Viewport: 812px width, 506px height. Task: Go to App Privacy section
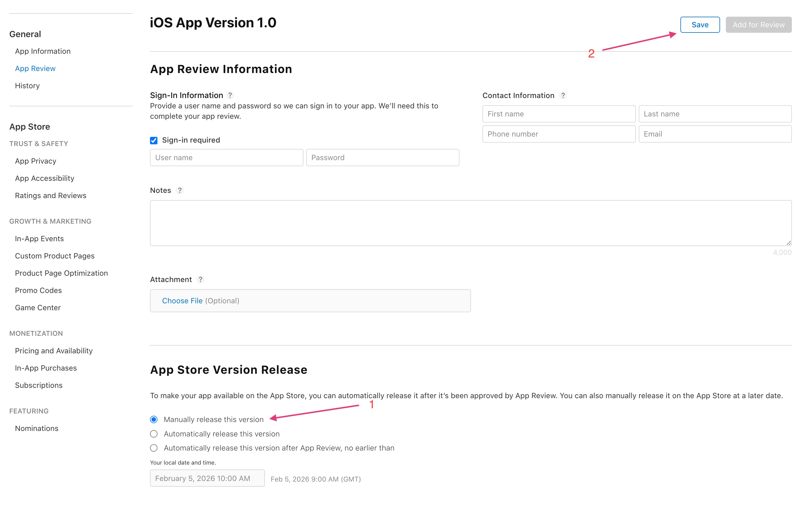35,161
